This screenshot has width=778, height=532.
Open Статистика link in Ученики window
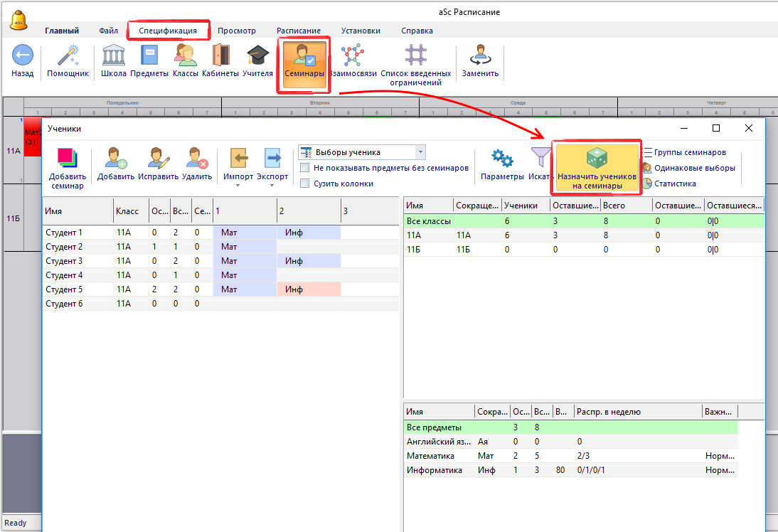675,183
